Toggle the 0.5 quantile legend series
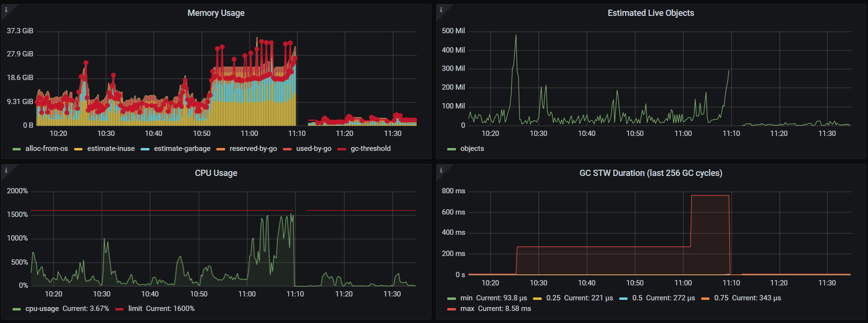The height and width of the screenshot is (323, 868). click(x=637, y=298)
